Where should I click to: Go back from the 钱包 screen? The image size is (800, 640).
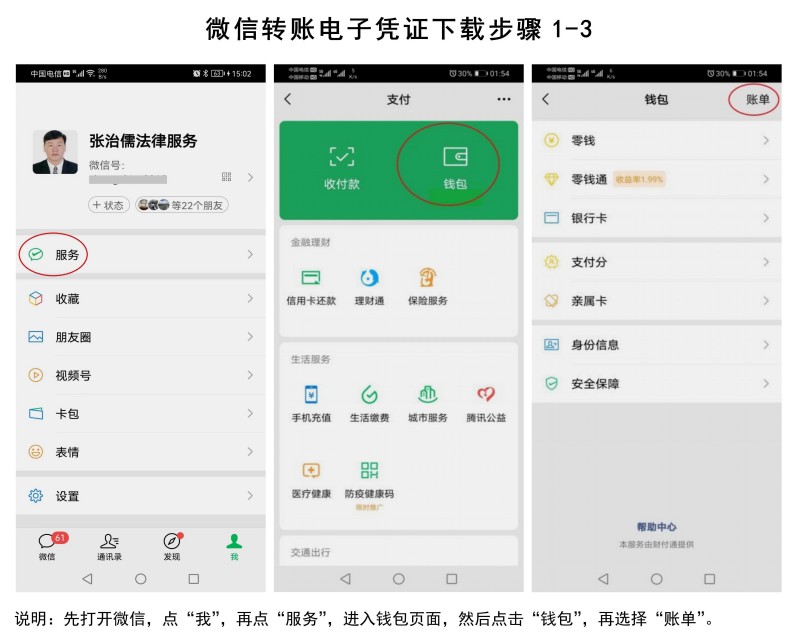click(x=546, y=99)
